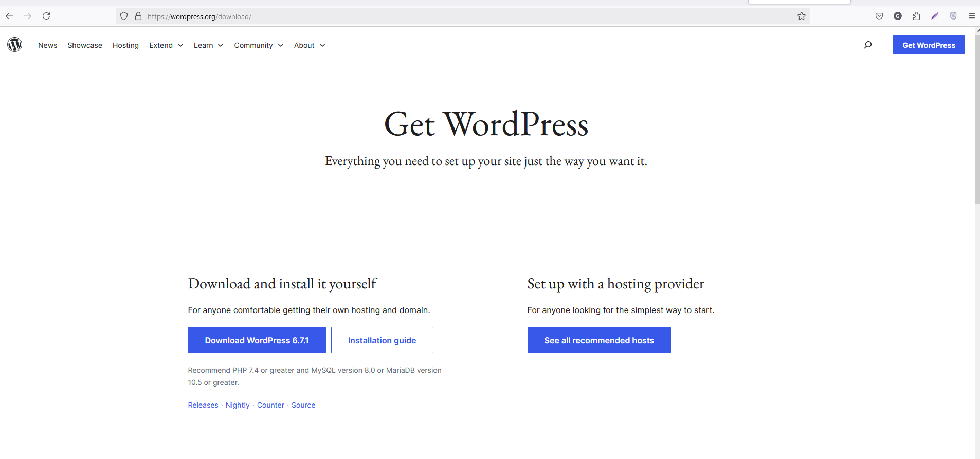980x459 pixels.
Task: Click the Set up with a hosting provider heading
Action: (x=615, y=284)
